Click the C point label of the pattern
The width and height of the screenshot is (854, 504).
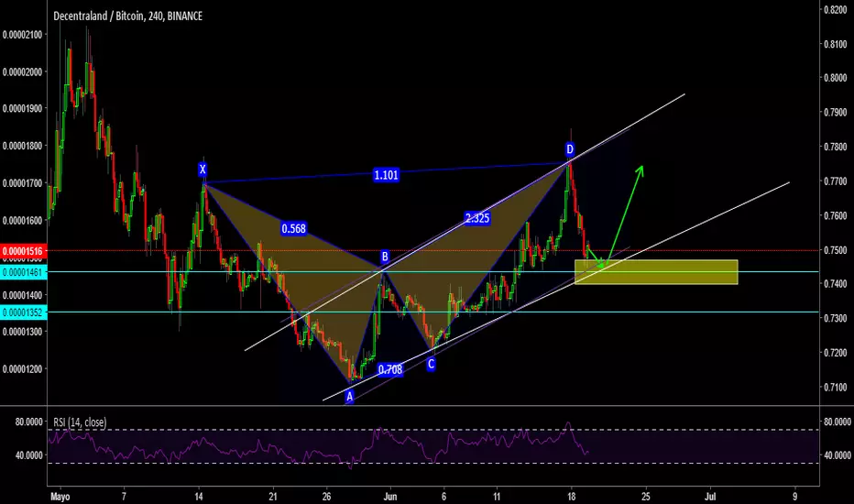[x=431, y=364]
